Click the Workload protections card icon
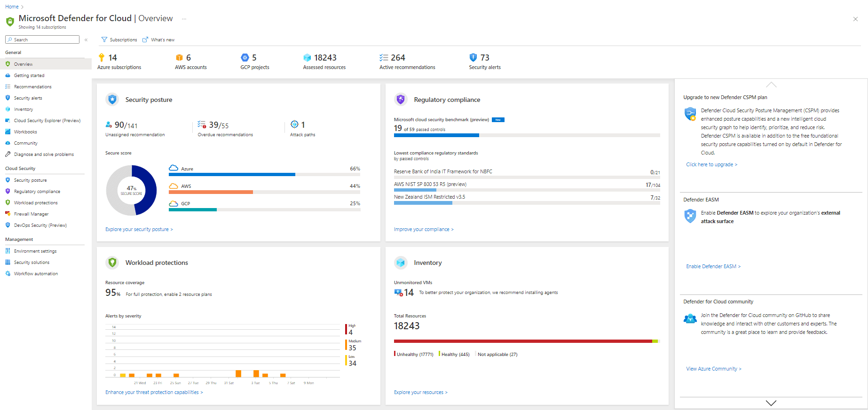This screenshot has height=410, width=868. pos(112,263)
